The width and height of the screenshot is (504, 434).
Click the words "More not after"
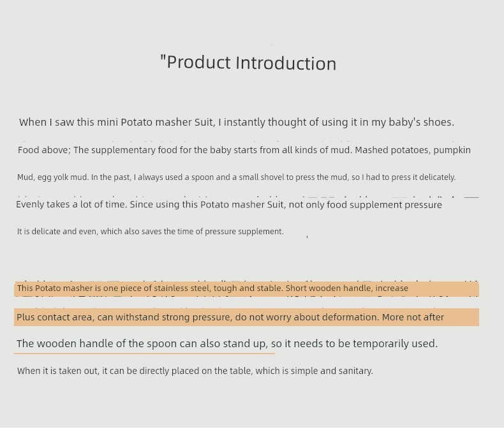(413, 317)
